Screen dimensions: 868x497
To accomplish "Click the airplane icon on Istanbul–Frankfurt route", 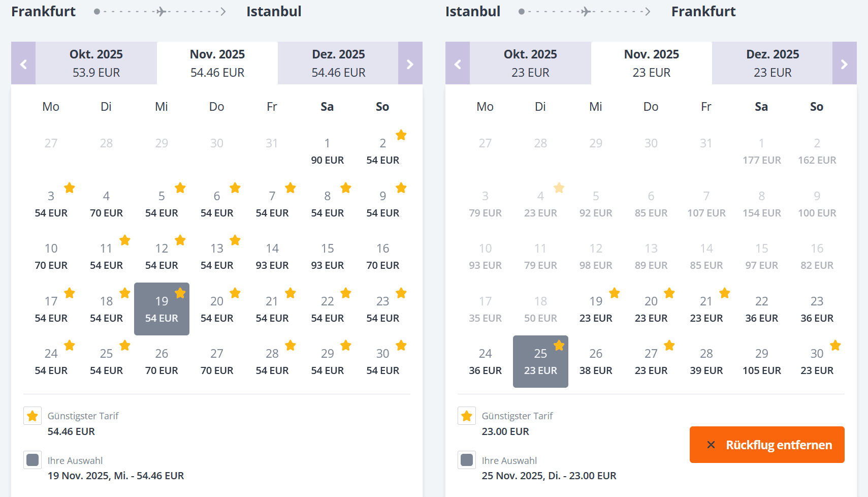I will click(x=586, y=11).
